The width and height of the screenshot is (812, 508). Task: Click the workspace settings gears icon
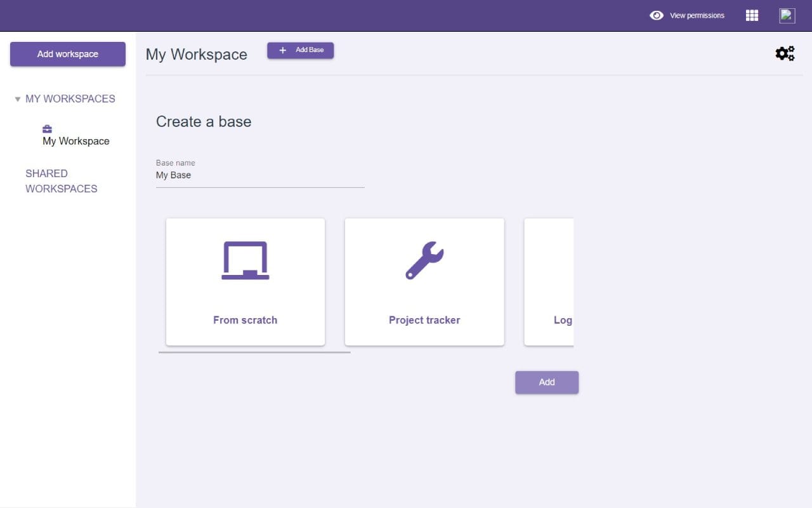tap(785, 53)
